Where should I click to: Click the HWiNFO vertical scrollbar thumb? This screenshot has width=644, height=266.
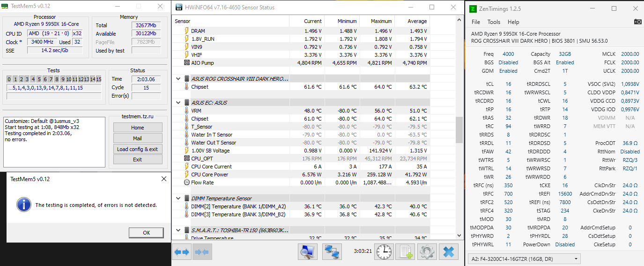click(x=459, y=130)
